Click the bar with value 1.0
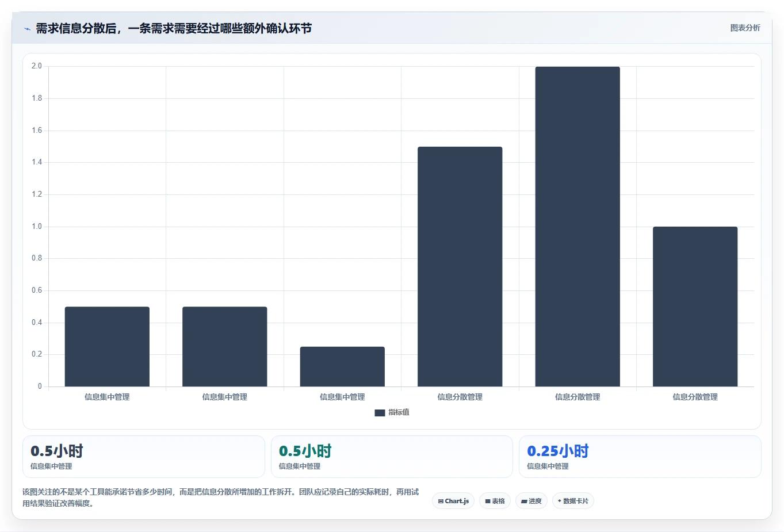Viewport: 784px width, 532px height. pos(695,307)
